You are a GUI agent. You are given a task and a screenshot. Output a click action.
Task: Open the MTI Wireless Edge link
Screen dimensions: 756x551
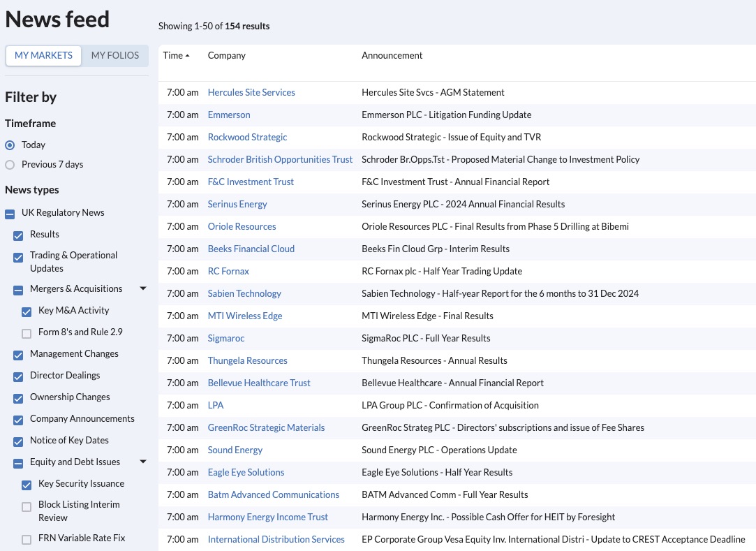245,316
